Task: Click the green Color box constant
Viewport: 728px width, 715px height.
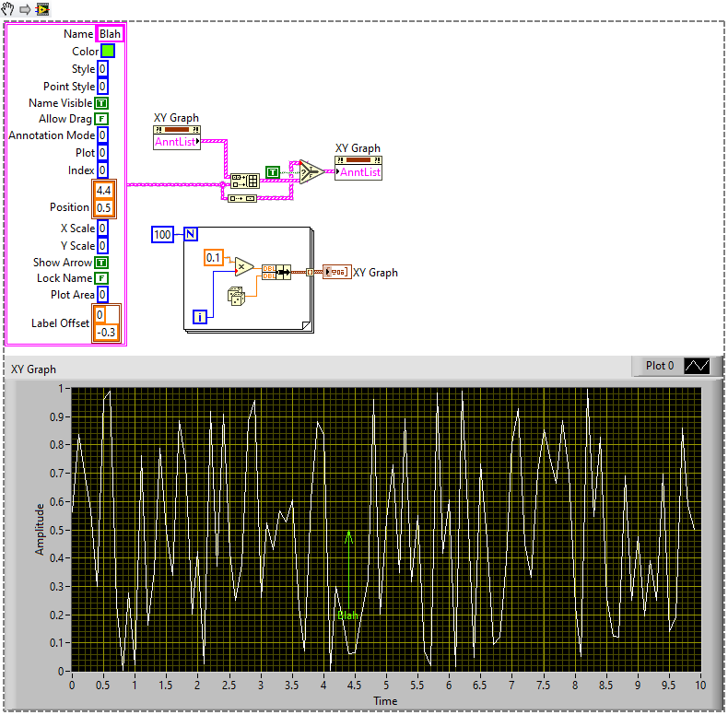Action: click(108, 51)
